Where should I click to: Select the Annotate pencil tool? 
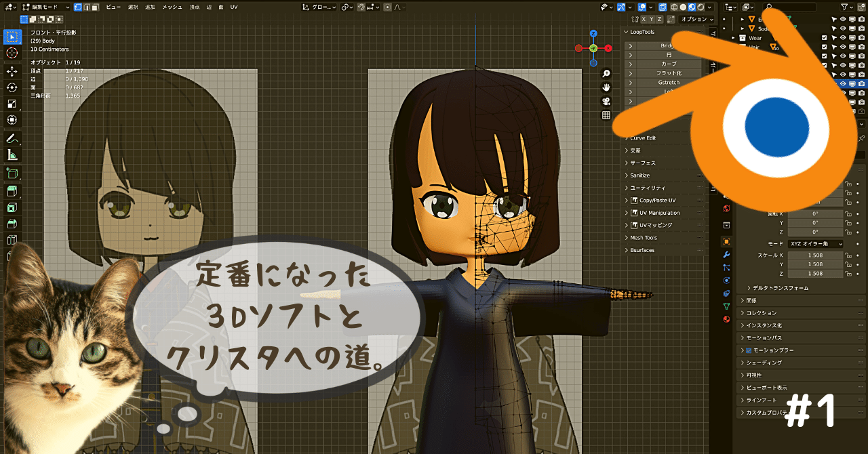12,138
